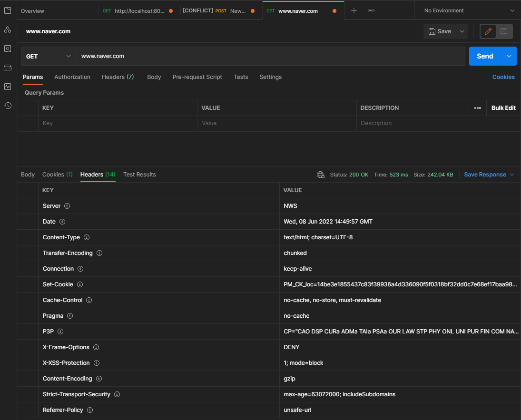521x420 pixels.
Task: Open the Environments sidebar icon
Action: 8,49
